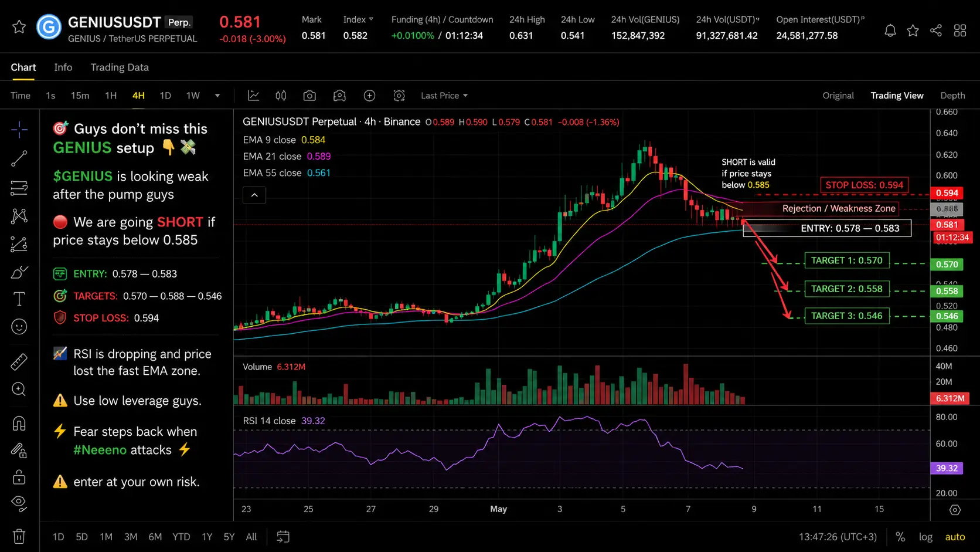Show the Depth chart view
This screenshot has width=980, height=552.
tap(952, 96)
